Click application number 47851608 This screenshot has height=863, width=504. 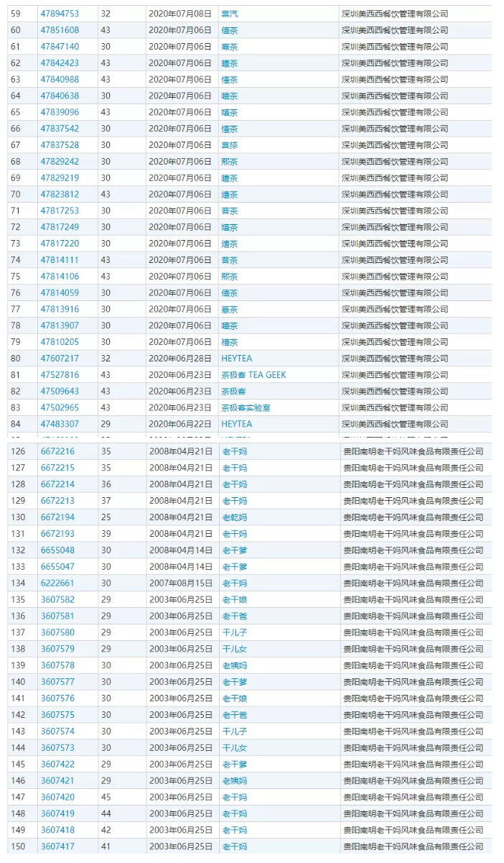pyautogui.click(x=60, y=30)
